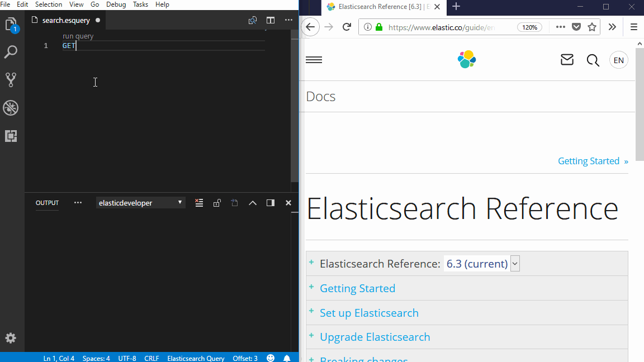Image resolution: width=644 pixels, height=362 pixels.
Task: Clear the output panel
Action: (x=199, y=203)
